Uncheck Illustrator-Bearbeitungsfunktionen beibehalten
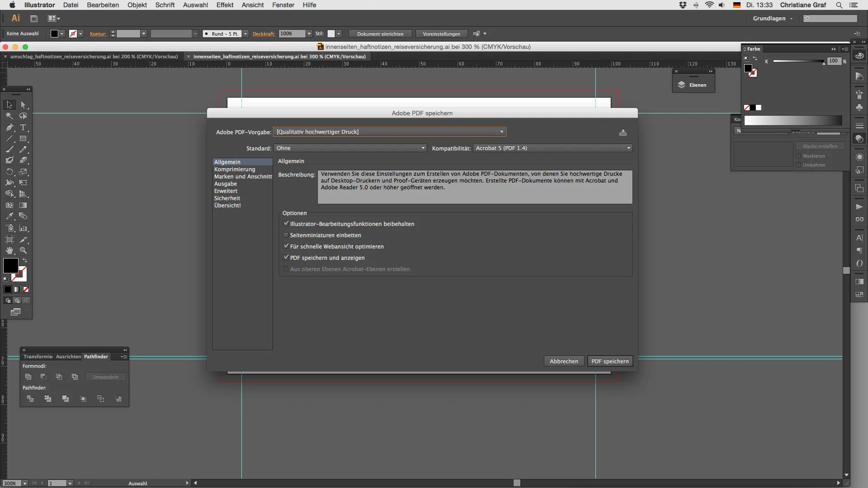Screen dimensions: 868x488 pos(286,224)
